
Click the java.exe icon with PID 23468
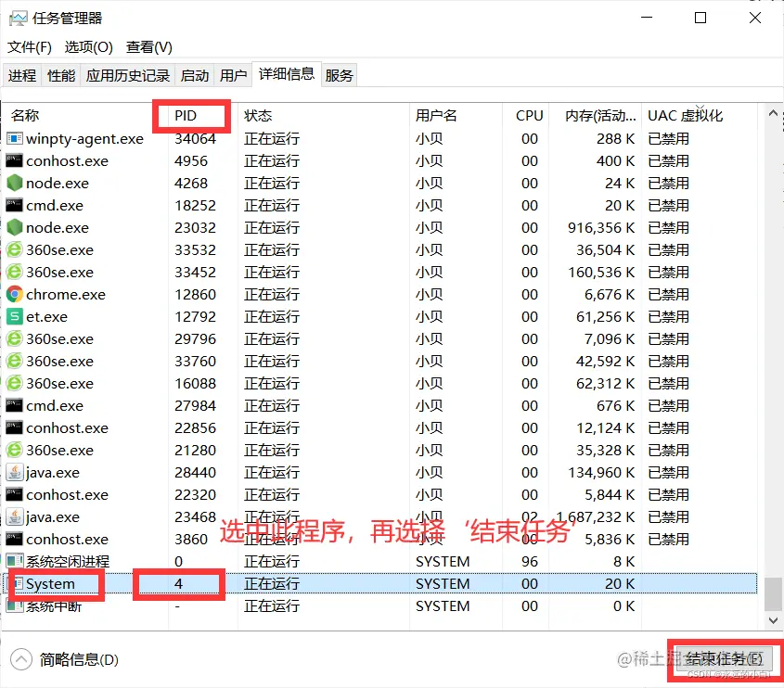(15, 516)
